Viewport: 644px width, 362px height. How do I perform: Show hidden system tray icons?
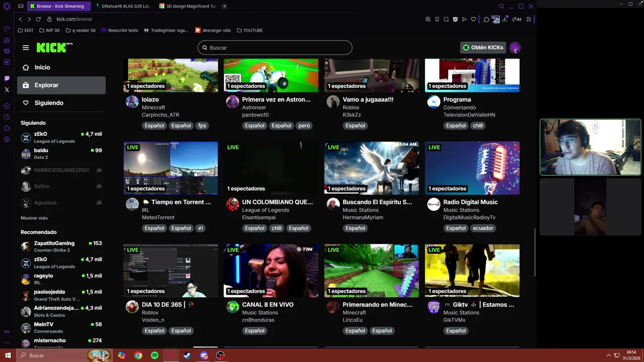point(609,355)
